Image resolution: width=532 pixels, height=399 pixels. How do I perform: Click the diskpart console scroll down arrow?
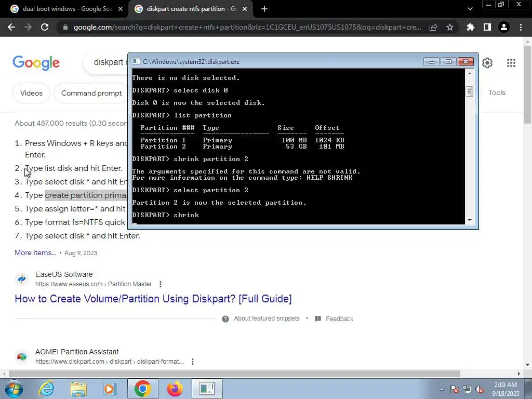coord(470,220)
